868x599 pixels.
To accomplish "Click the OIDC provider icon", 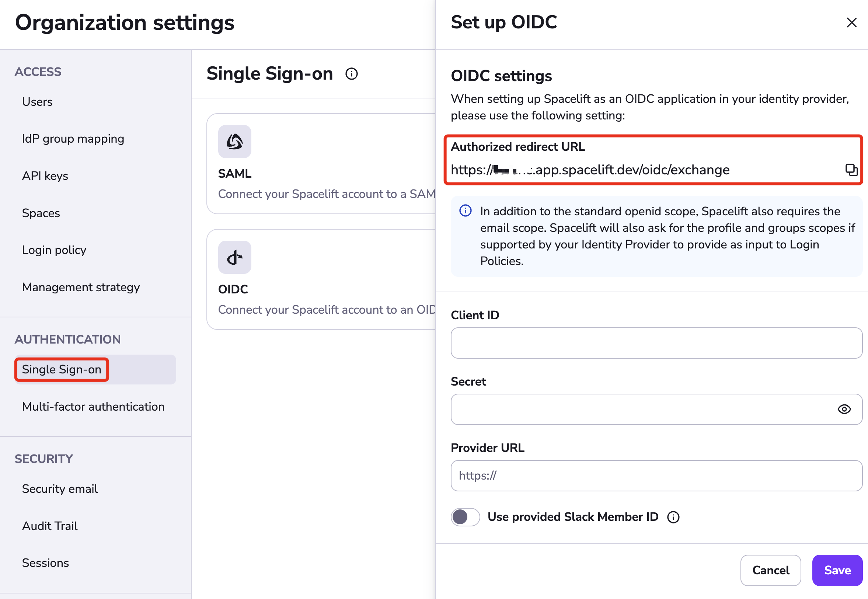I will point(234,257).
